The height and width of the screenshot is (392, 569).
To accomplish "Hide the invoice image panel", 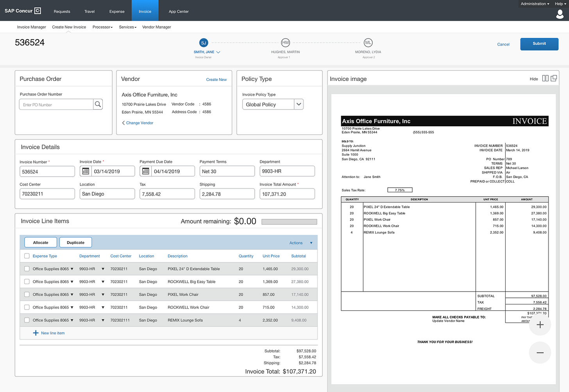I will pos(534,79).
